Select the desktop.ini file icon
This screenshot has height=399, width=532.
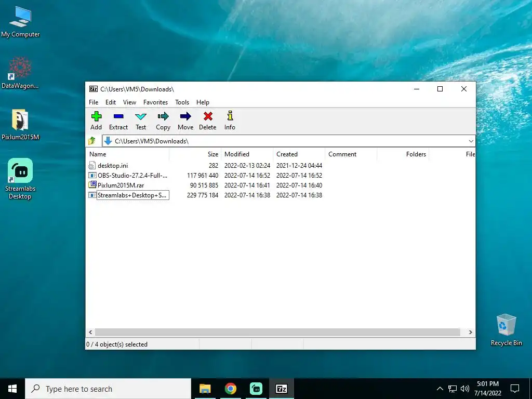92,166
